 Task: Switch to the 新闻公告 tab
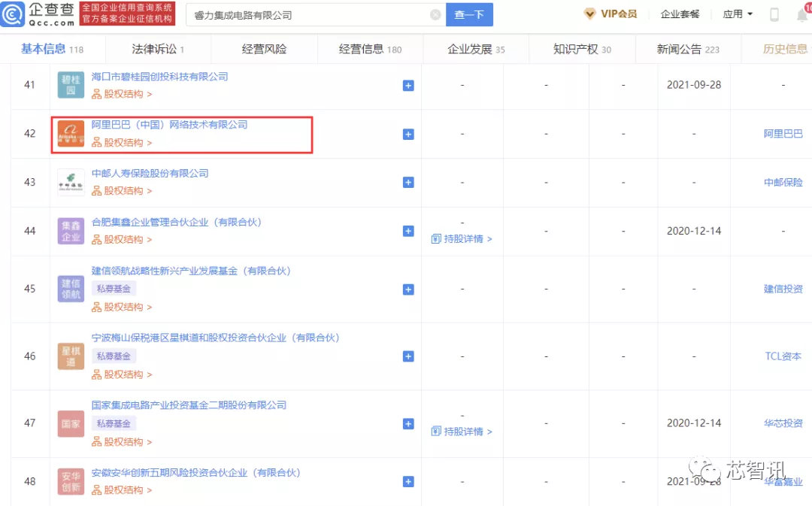[x=688, y=49]
